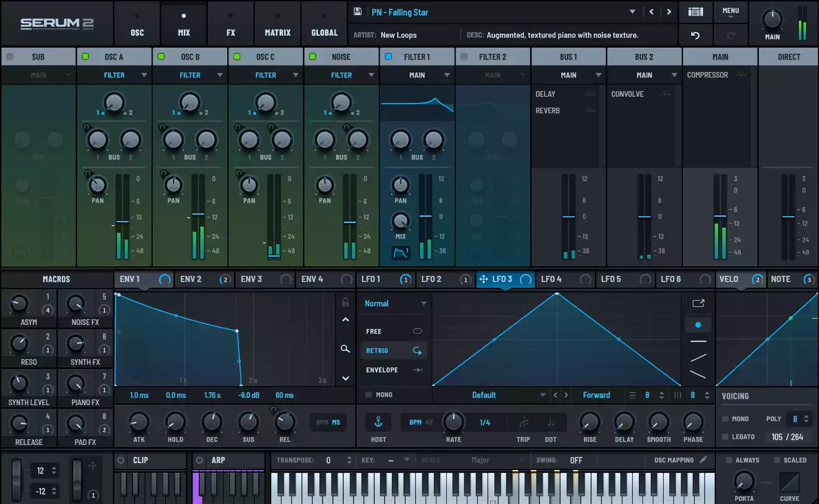This screenshot has height=504, width=819.
Task: Click the filter type icon under MIX knob
Action: [x=401, y=253]
